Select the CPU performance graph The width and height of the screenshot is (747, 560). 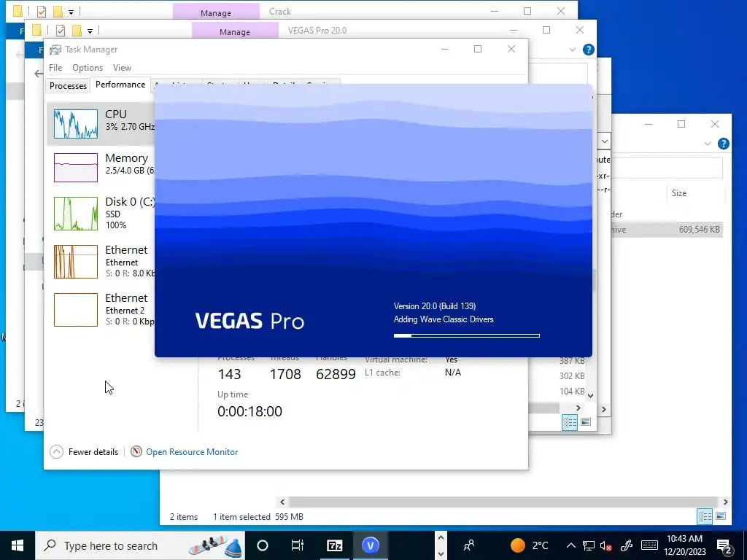[x=101, y=123]
